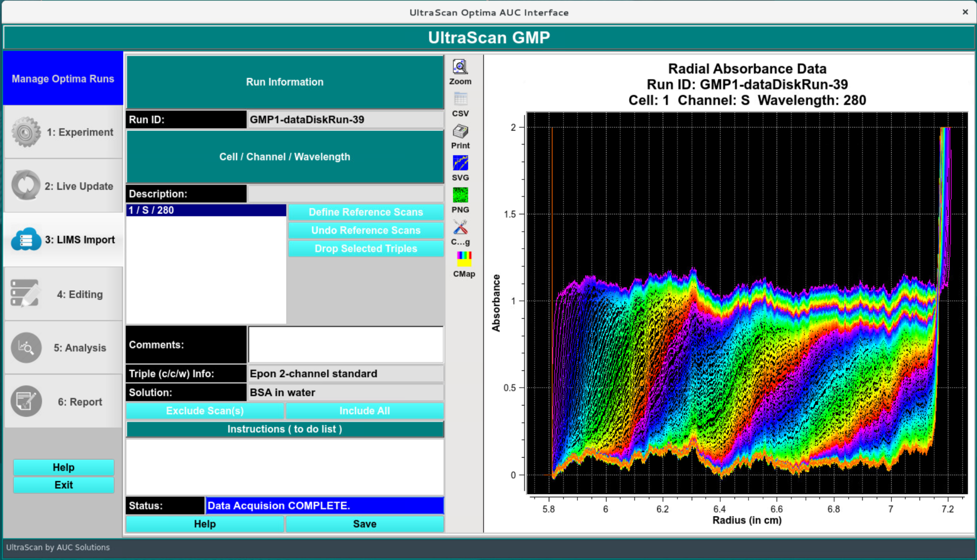977x560 pixels.
Task: Open plot Config tools icon
Action: [x=460, y=227]
